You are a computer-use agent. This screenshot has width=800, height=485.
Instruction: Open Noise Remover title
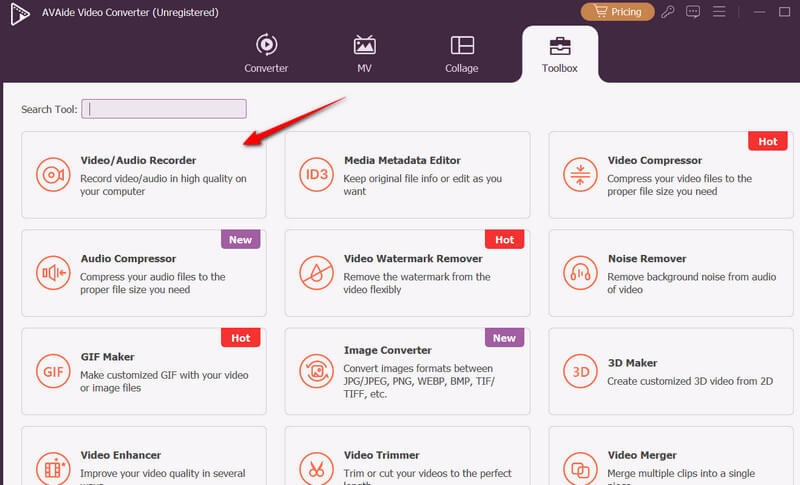[x=647, y=259]
